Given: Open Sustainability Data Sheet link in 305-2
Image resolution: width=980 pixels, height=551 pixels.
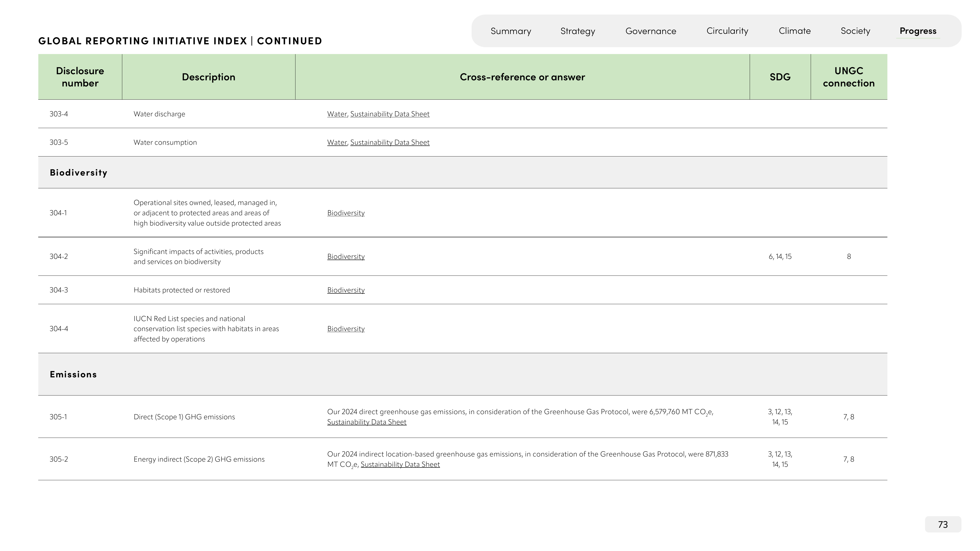Looking at the screenshot, I should [x=400, y=464].
